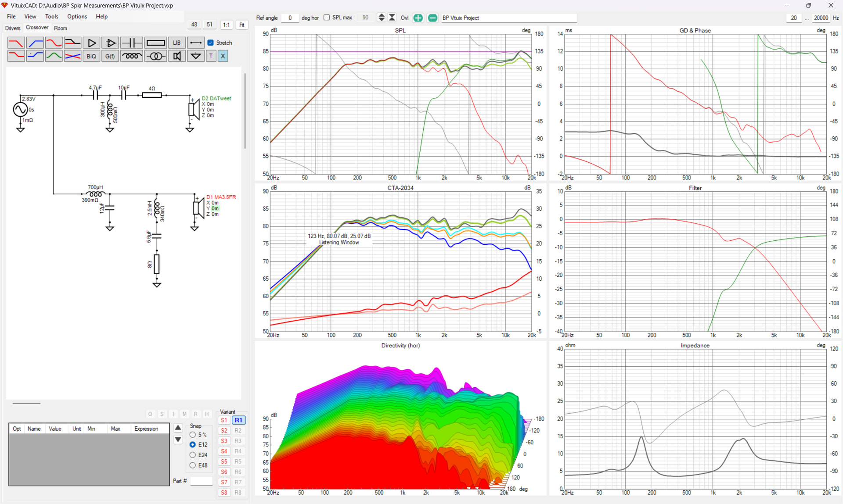Click the Part # input field
This screenshot has width=843, height=504.
click(x=201, y=481)
